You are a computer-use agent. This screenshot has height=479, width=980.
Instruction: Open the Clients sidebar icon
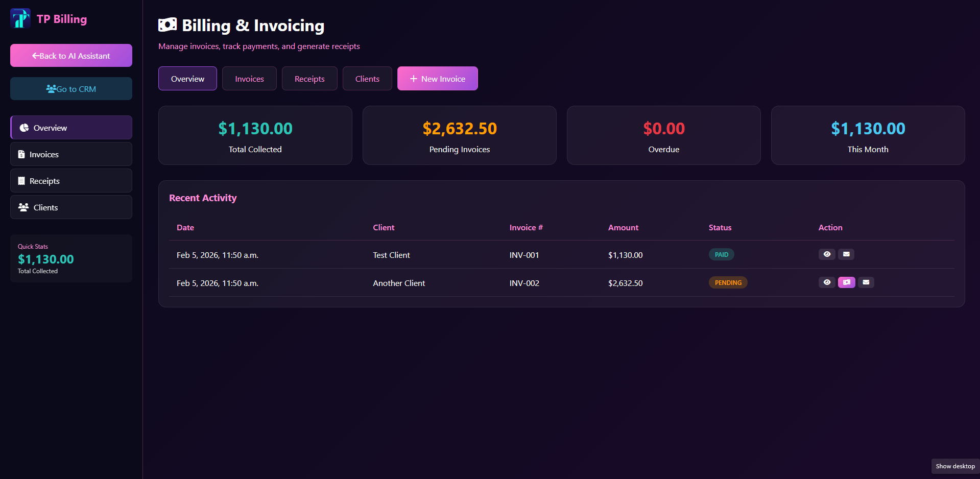point(23,207)
